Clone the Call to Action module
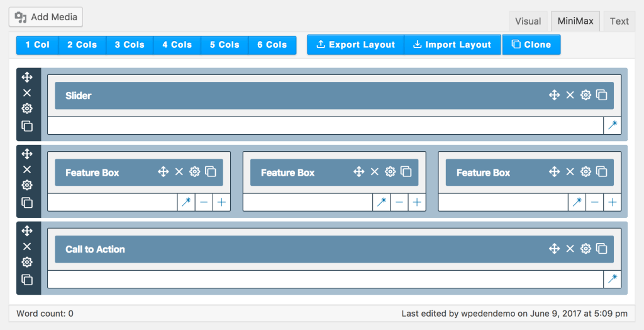 point(602,249)
